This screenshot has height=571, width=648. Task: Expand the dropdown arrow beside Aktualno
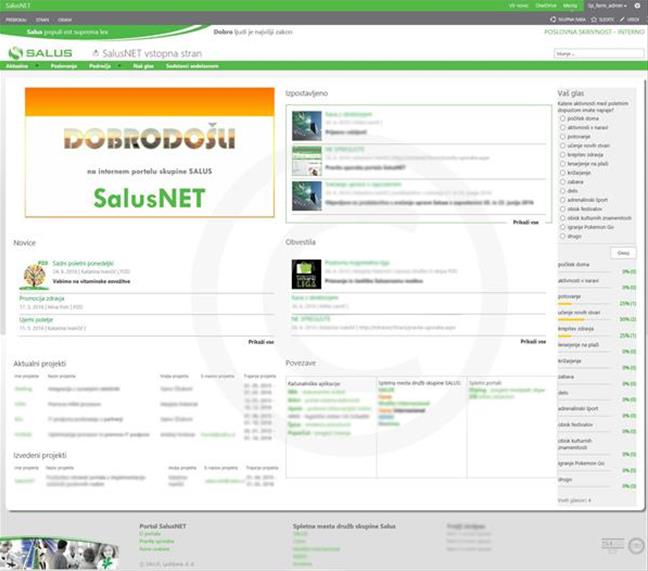[36, 66]
